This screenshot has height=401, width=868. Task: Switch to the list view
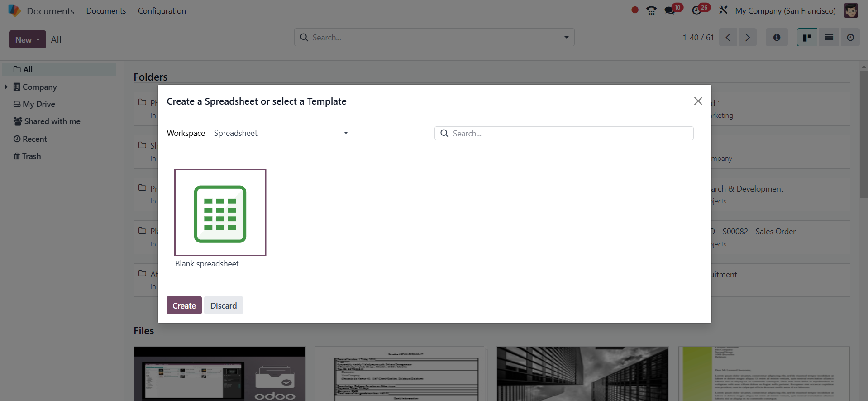(x=829, y=38)
